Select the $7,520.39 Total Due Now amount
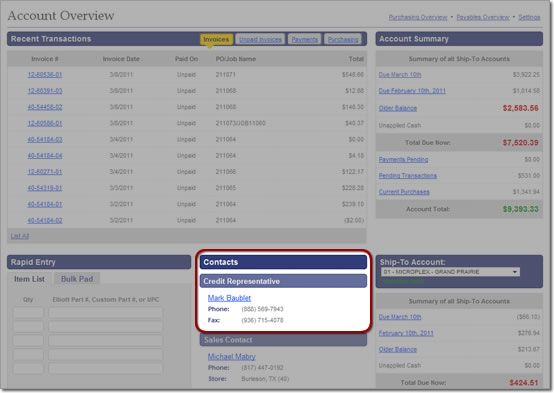554x393 pixels. click(x=521, y=143)
